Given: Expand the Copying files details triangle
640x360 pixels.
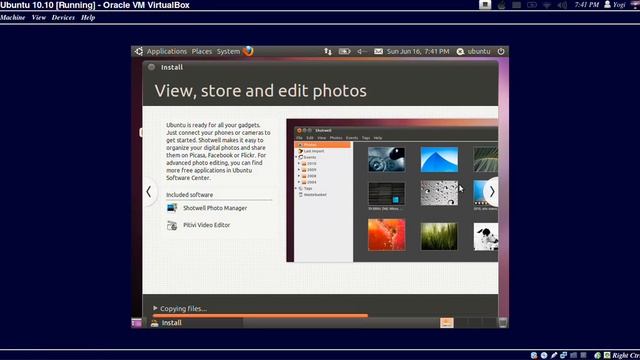Looking at the screenshot, I should coord(155,308).
